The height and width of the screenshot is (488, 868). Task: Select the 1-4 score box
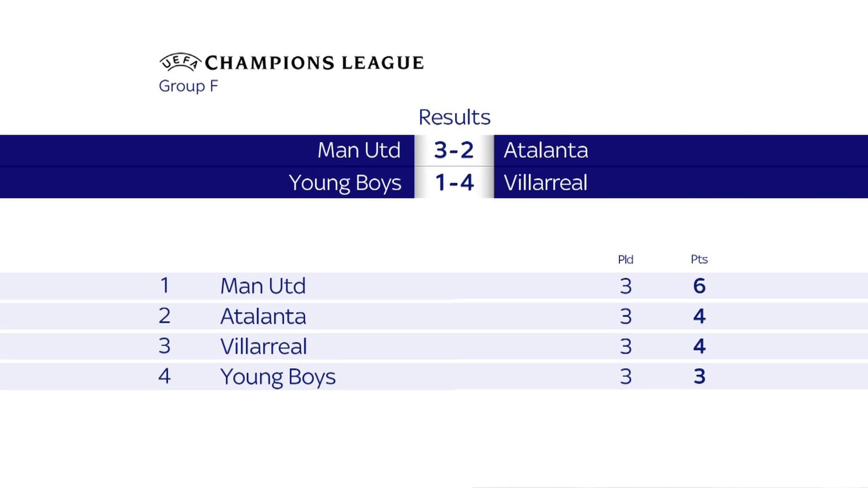click(x=454, y=183)
